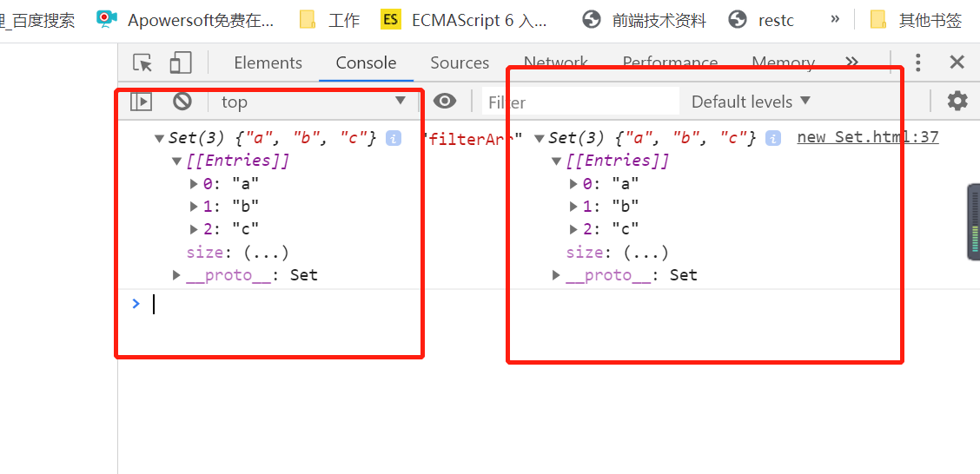Click the level-meter widget at the window edge
This screenshot has width=980, height=474.
(x=973, y=221)
